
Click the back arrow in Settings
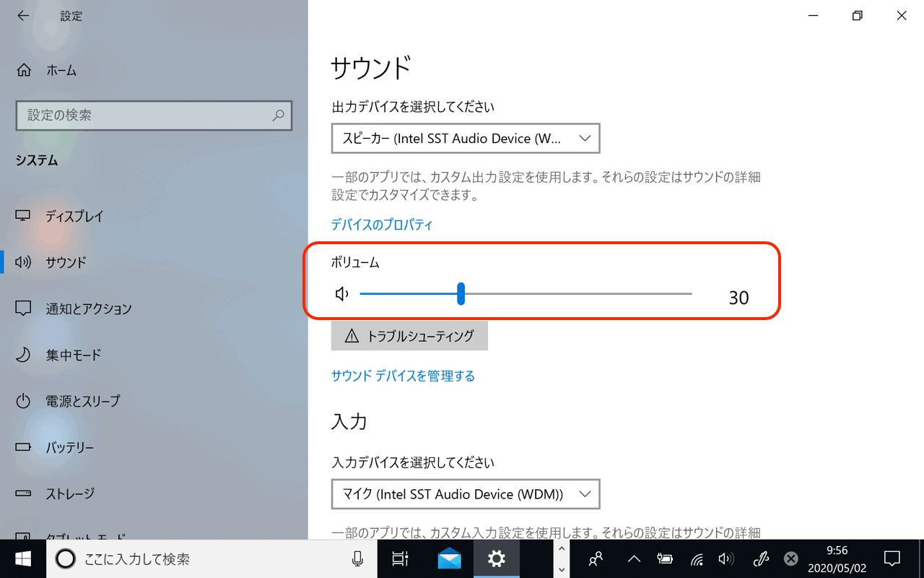click(23, 16)
